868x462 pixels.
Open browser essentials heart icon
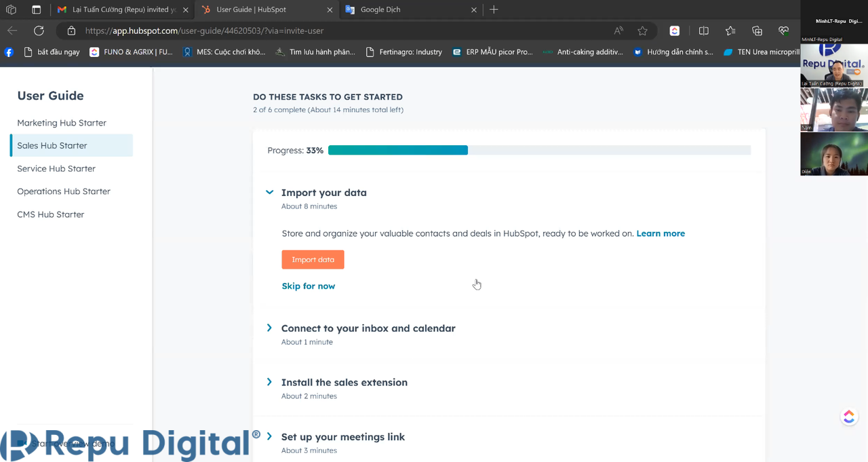(784, 31)
